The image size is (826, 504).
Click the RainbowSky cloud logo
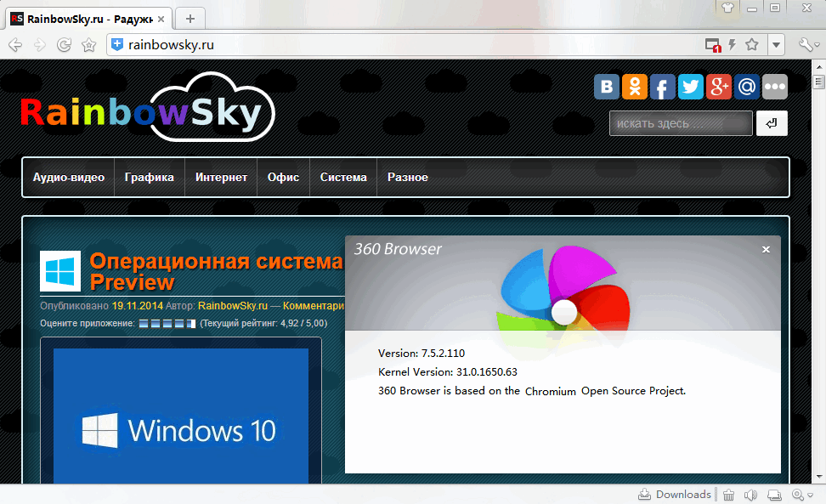click(x=148, y=107)
